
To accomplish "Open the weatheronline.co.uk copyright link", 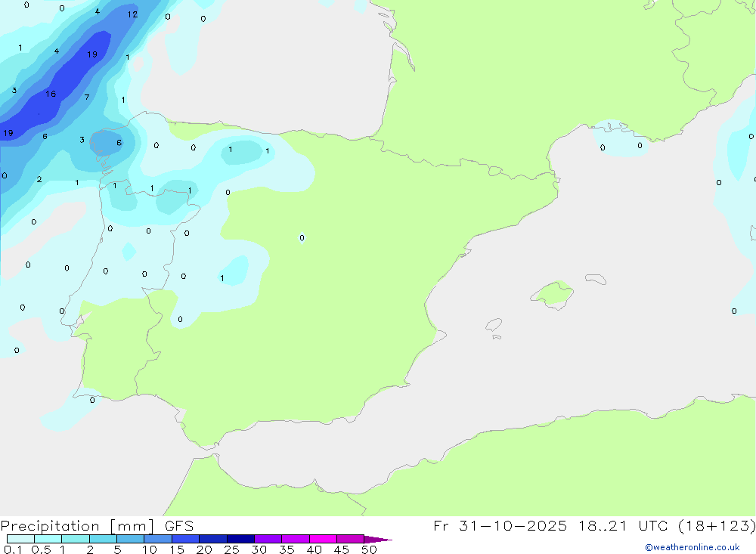I will tap(692, 547).
